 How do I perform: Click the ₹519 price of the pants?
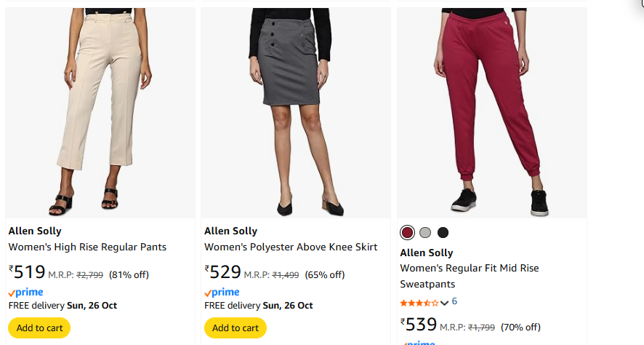tap(28, 272)
